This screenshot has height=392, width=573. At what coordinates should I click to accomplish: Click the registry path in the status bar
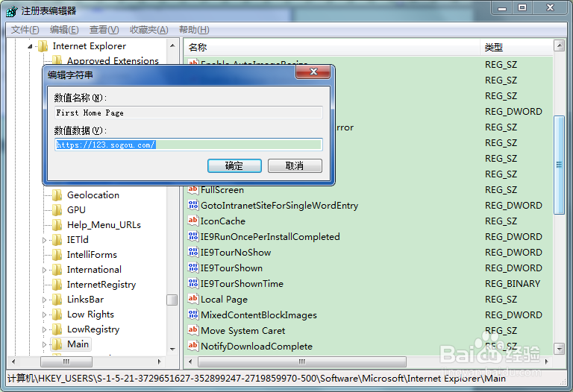[257, 379]
